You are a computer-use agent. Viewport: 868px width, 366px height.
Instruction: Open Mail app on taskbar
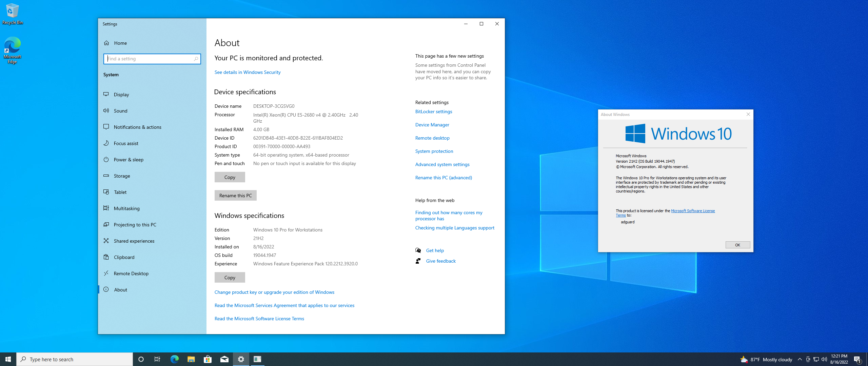point(224,359)
